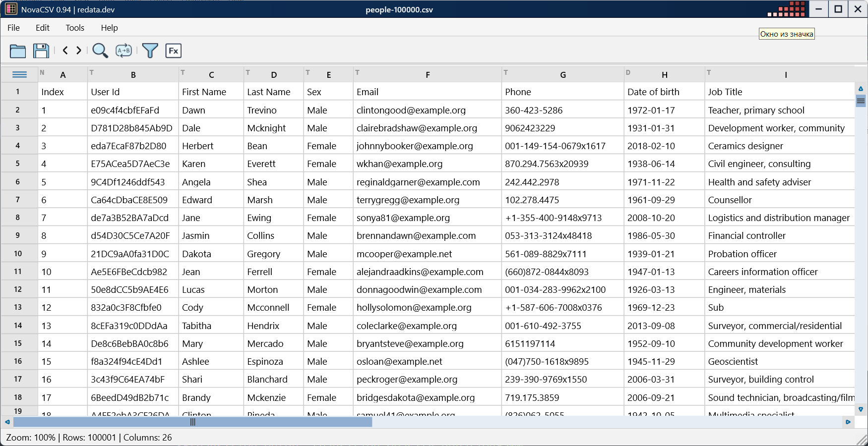This screenshot has width=868, height=446.
Task: Open the File menu
Action: [14, 28]
